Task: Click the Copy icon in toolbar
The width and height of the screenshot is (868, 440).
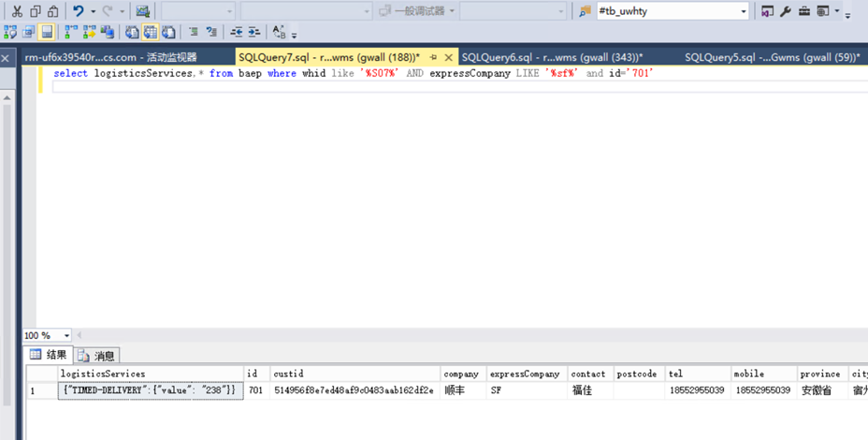Action: pos(36,11)
